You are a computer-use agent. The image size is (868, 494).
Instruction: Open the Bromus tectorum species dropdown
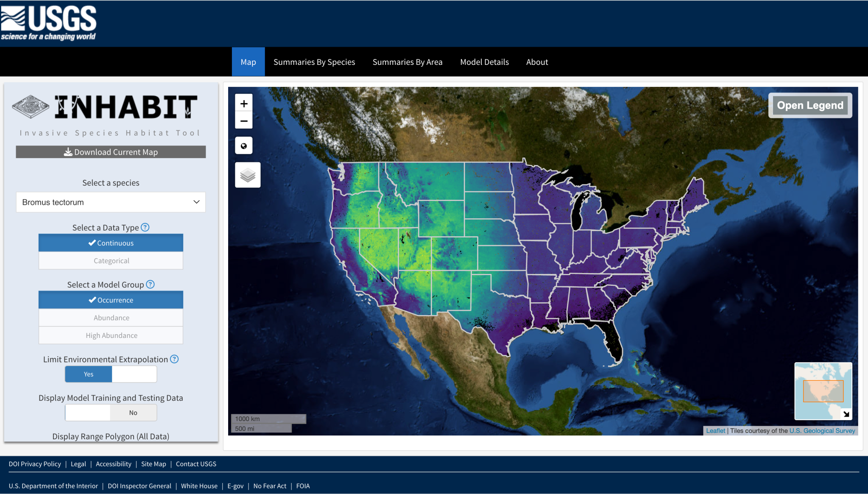point(111,202)
